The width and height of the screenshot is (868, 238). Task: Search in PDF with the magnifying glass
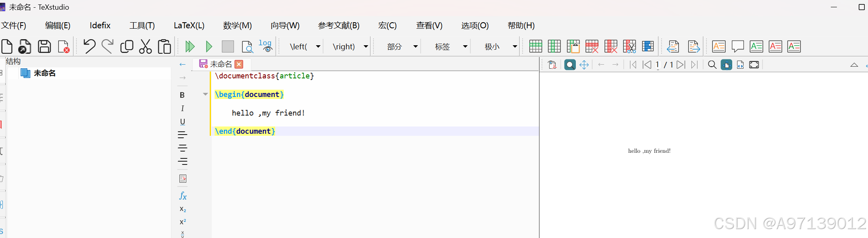(x=712, y=65)
